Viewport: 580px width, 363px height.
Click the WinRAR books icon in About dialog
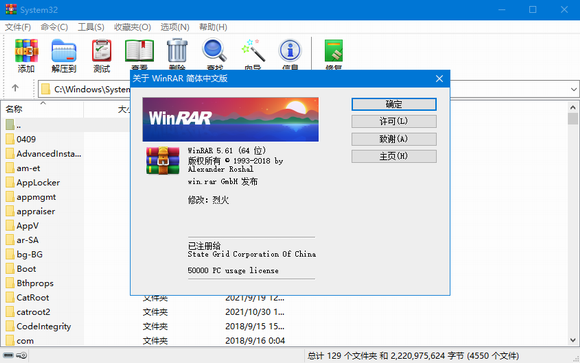(x=162, y=161)
